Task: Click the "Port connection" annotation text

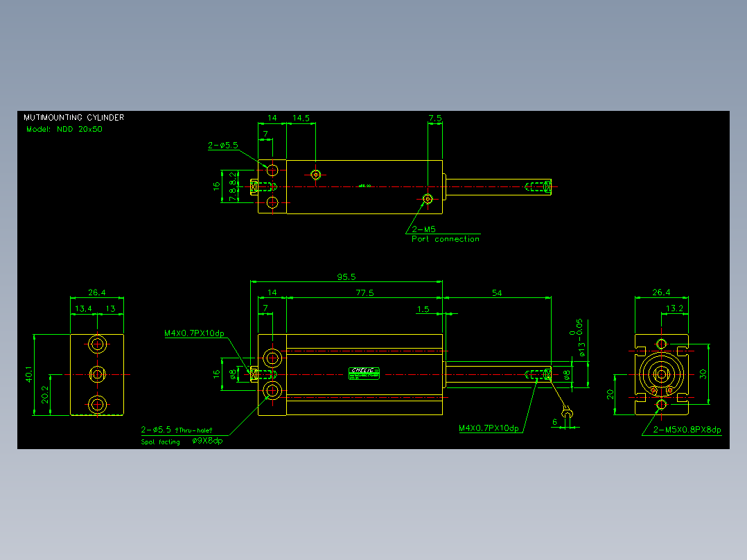Action: (446, 239)
